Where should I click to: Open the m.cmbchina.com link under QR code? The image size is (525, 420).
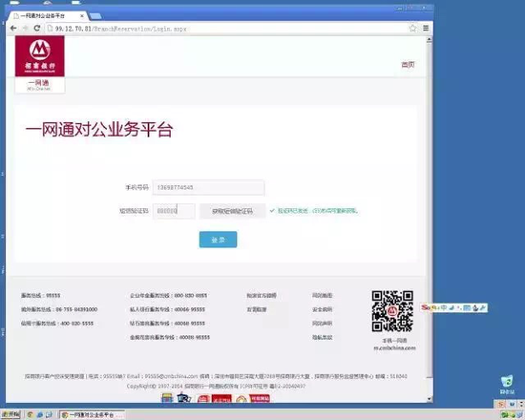pyautogui.click(x=394, y=348)
